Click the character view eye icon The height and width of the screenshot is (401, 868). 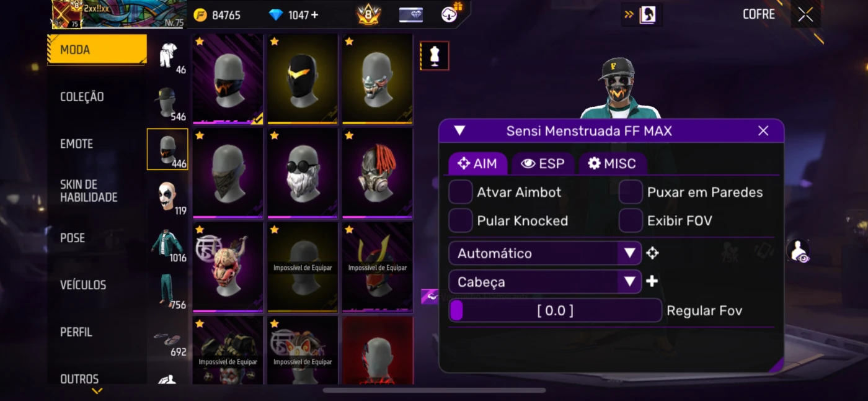[798, 251]
